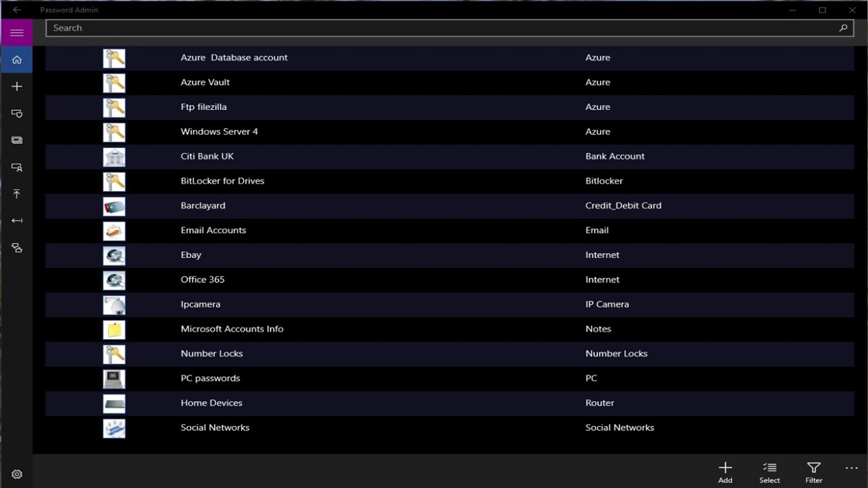The width and height of the screenshot is (868, 488).
Task: Click the computer icon for PC passwords
Action: pyautogui.click(x=114, y=379)
